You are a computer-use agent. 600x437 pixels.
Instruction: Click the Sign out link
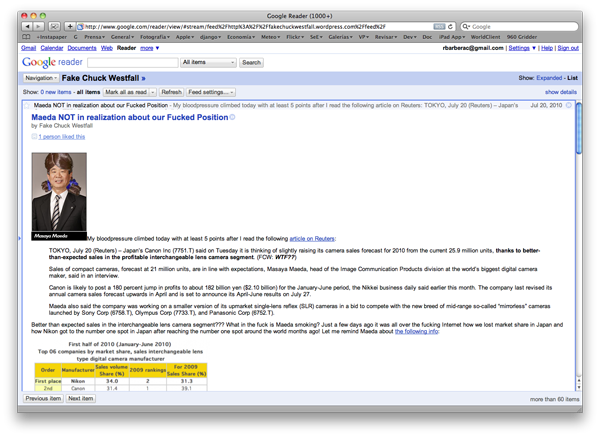[568, 48]
